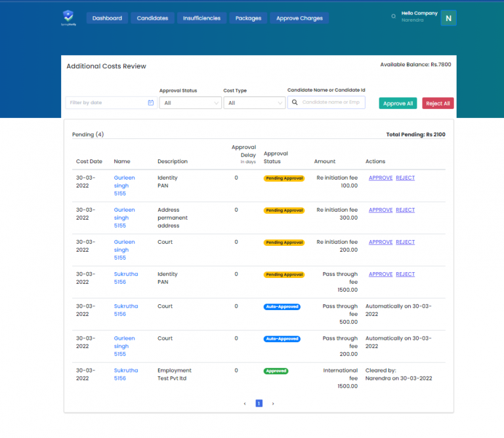Click the Additional Costs Review title

point(106,66)
